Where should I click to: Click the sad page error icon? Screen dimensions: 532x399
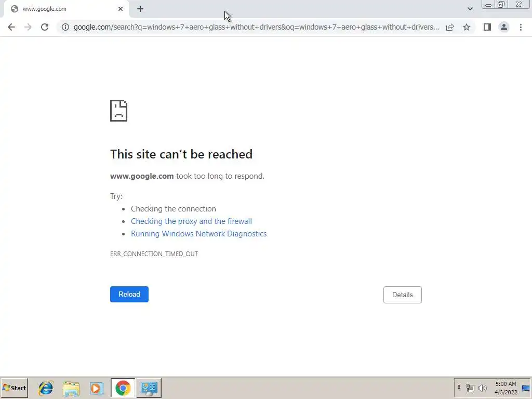[118, 111]
